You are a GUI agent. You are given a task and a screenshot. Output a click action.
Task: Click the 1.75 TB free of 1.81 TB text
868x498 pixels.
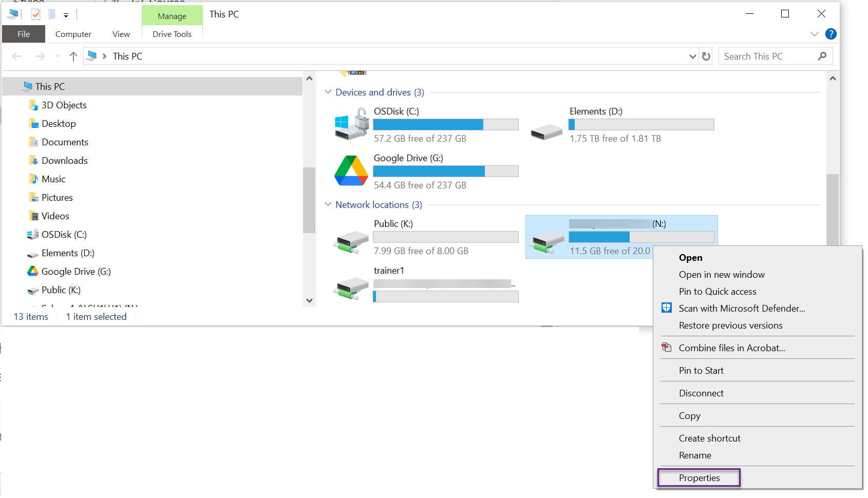(615, 139)
